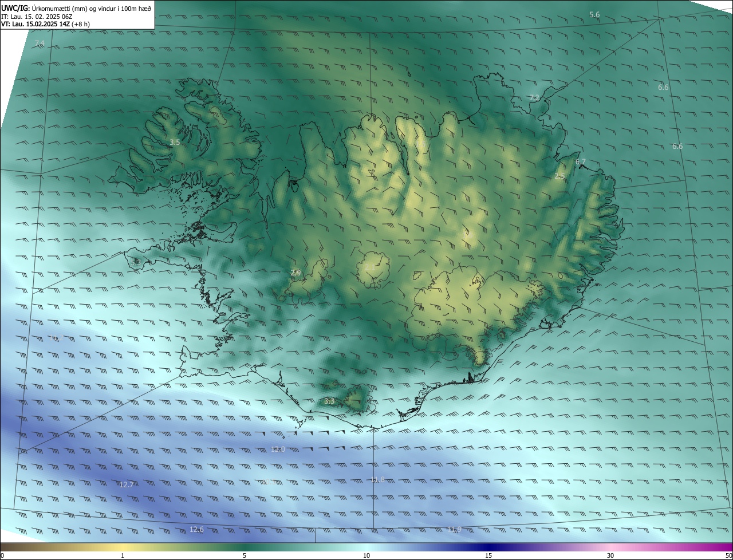
Task: Click the '10' tick label on the scale
Action: point(366,556)
